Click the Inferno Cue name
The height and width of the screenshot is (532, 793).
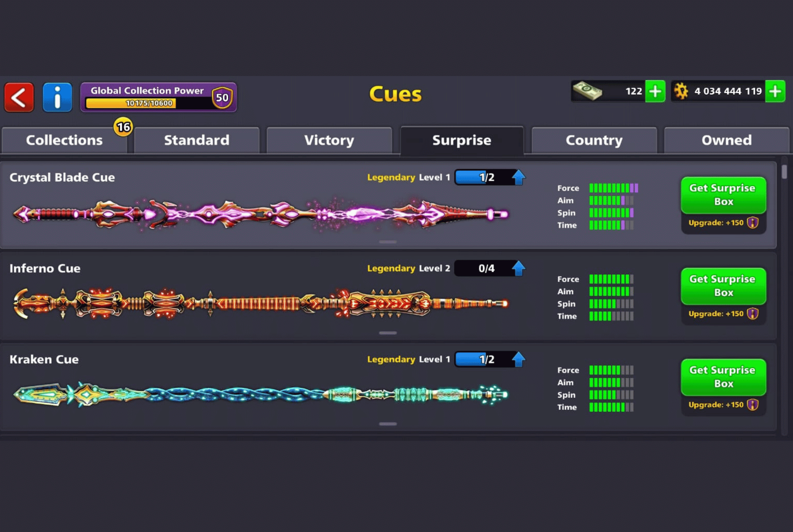45,268
